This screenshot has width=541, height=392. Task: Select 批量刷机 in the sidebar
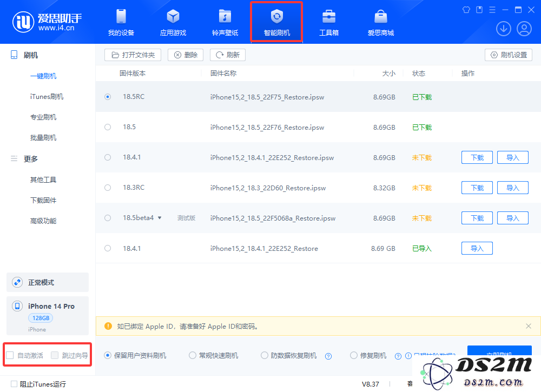tap(43, 137)
